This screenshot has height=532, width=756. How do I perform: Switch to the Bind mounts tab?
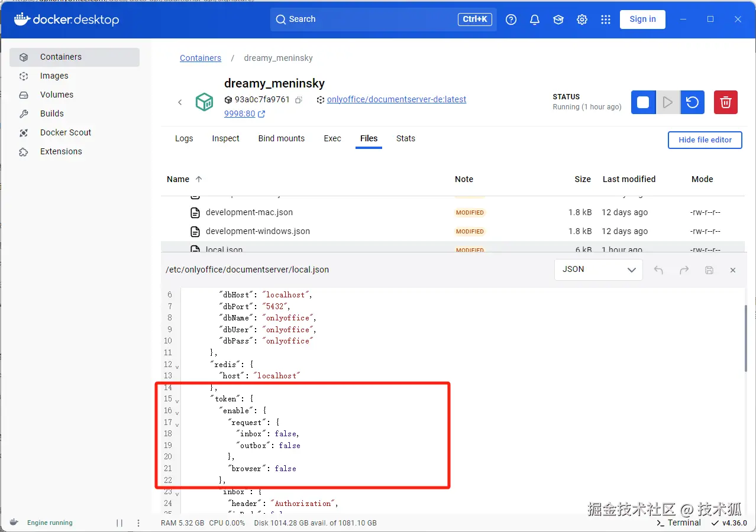282,138
